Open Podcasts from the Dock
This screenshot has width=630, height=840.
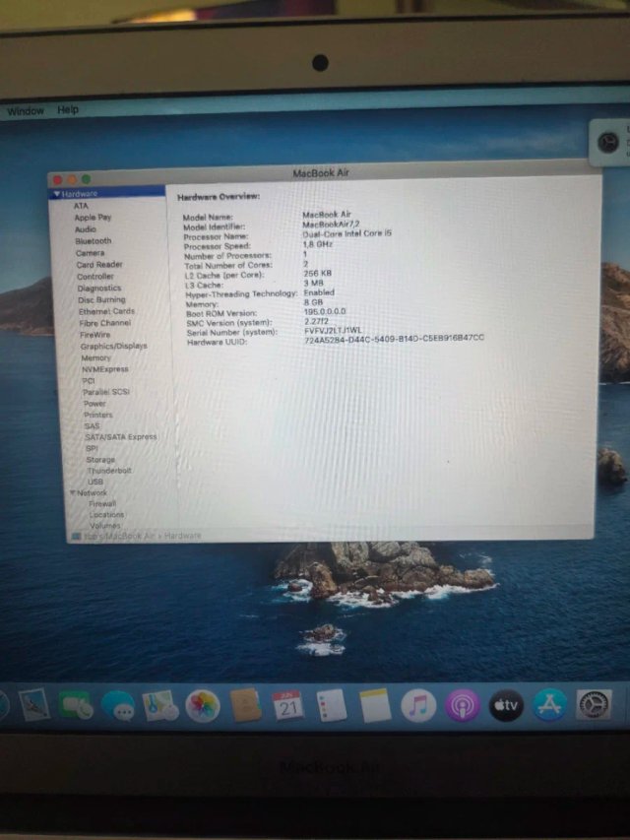pyautogui.click(x=463, y=705)
